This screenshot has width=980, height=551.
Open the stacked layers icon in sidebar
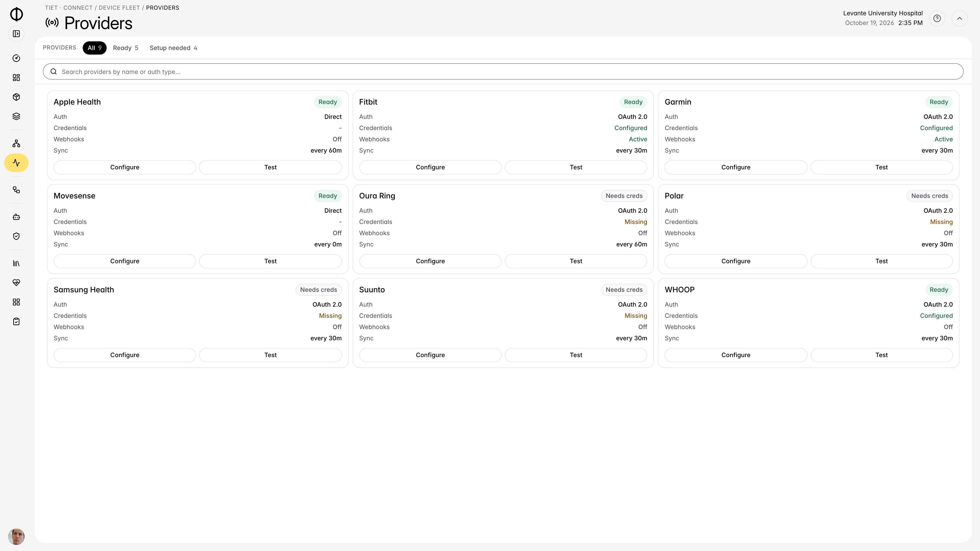pyautogui.click(x=16, y=116)
